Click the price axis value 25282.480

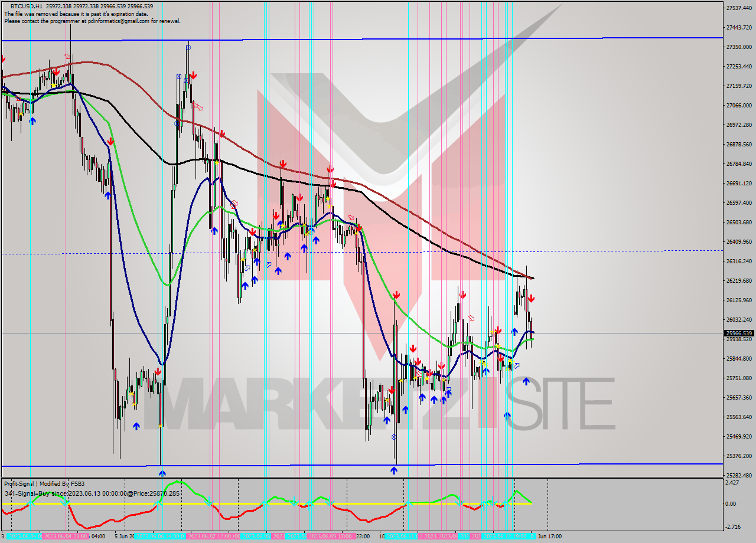click(x=739, y=476)
